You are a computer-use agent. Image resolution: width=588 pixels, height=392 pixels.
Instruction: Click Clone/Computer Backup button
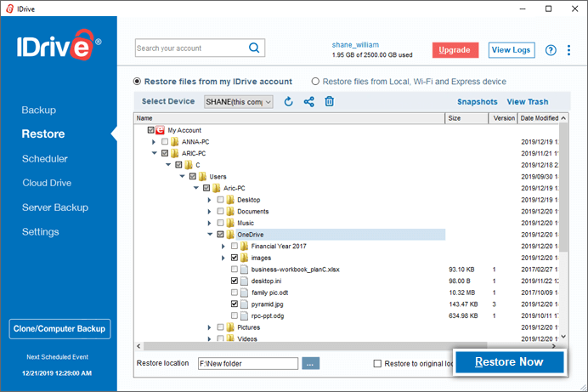point(59,329)
